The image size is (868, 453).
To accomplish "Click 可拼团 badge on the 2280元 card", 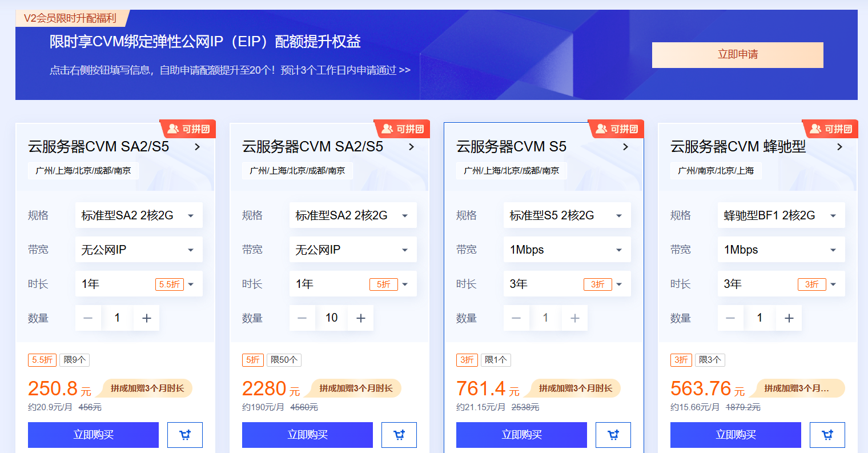I will pyautogui.click(x=402, y=129).
